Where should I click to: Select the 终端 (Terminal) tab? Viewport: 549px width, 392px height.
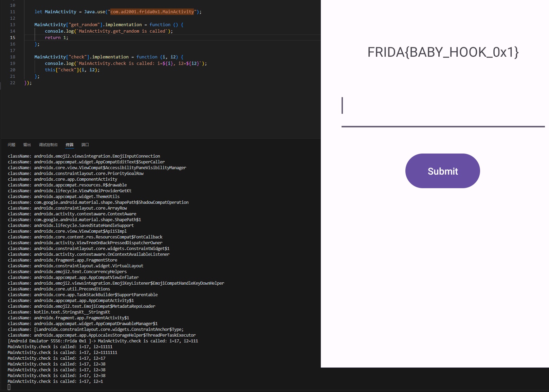click(x=70, y=145)
